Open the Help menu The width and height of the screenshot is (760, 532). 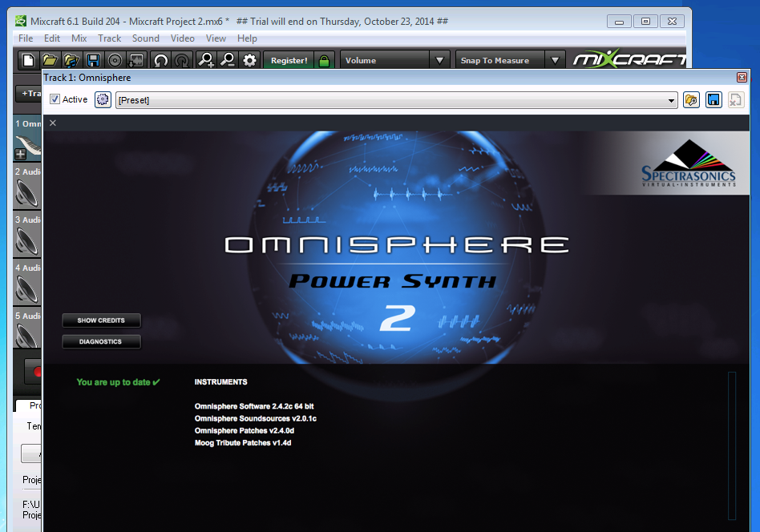point(247,38)
